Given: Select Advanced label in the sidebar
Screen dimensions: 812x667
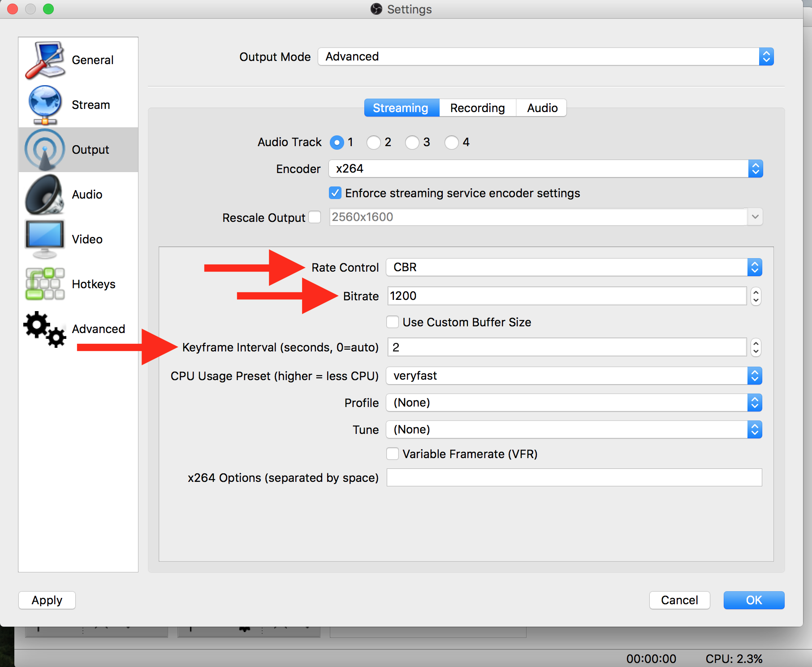Looking at the screenshot, I should [x=99, y=329].
